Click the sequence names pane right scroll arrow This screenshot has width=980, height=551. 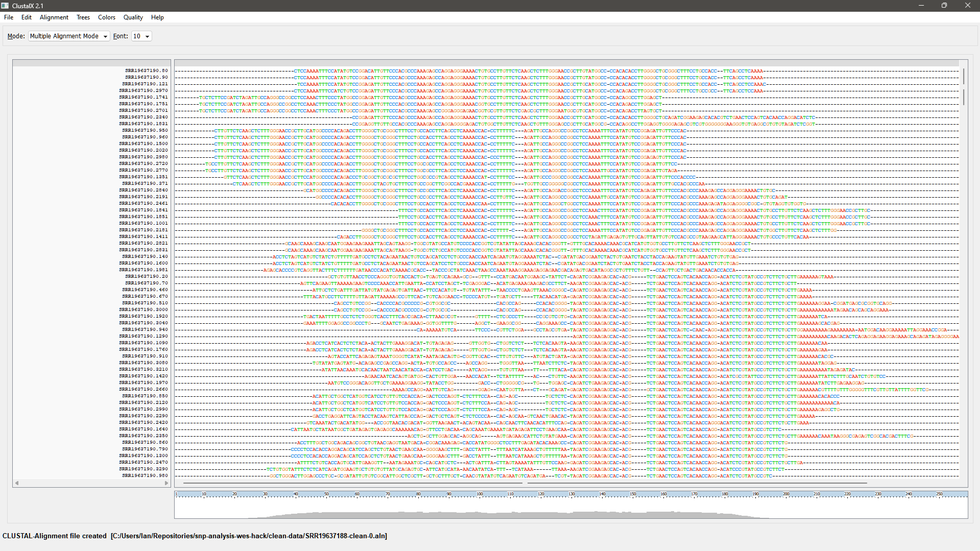(x=166, y=483)
